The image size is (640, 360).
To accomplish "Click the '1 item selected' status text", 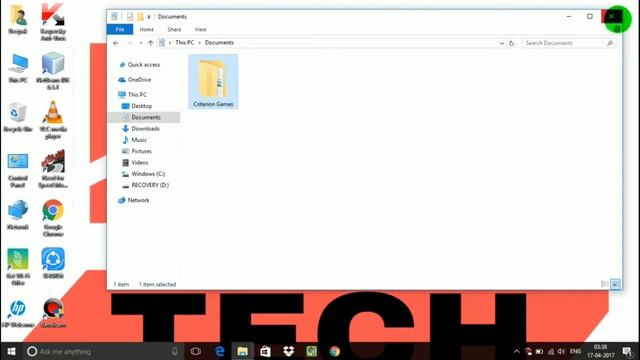I will (157, 284).
